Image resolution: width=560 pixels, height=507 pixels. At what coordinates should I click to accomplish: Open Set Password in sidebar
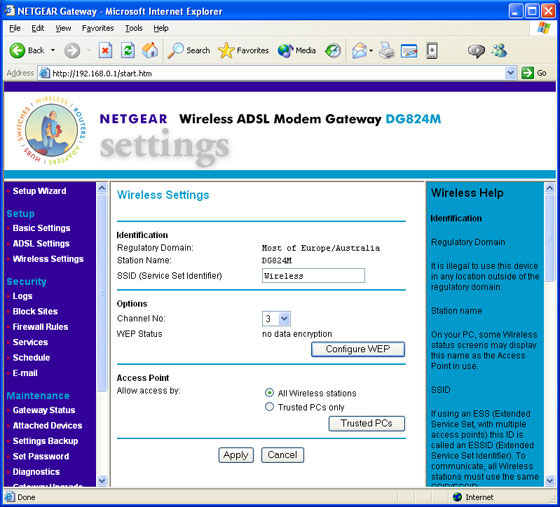click(x=41, y=456)
